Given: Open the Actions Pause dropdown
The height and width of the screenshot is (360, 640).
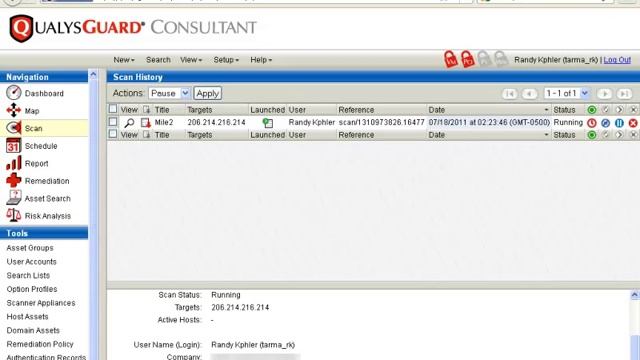Looking at the screenshot, I should click(x=169, y=93).
